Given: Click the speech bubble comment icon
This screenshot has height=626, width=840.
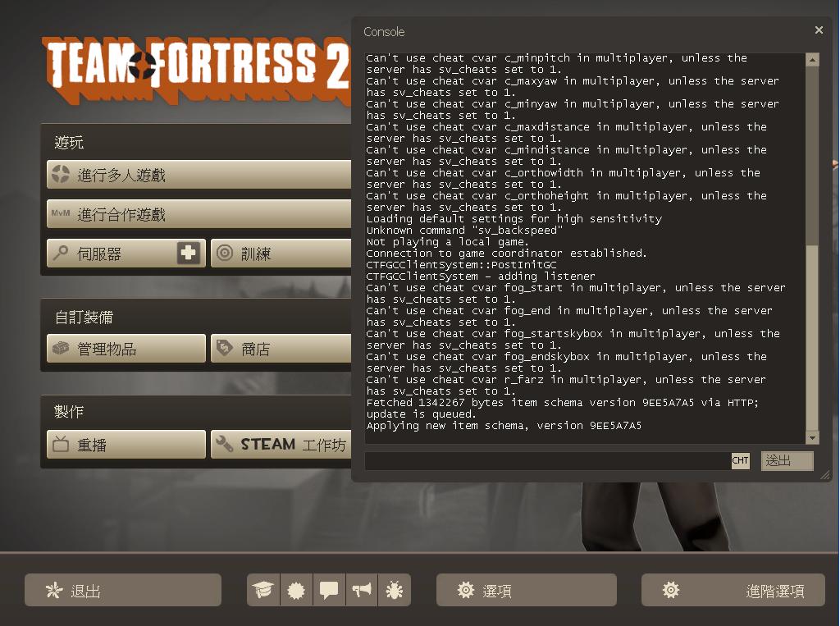Looking at the screenshot, I should click(x=329, y=590).
